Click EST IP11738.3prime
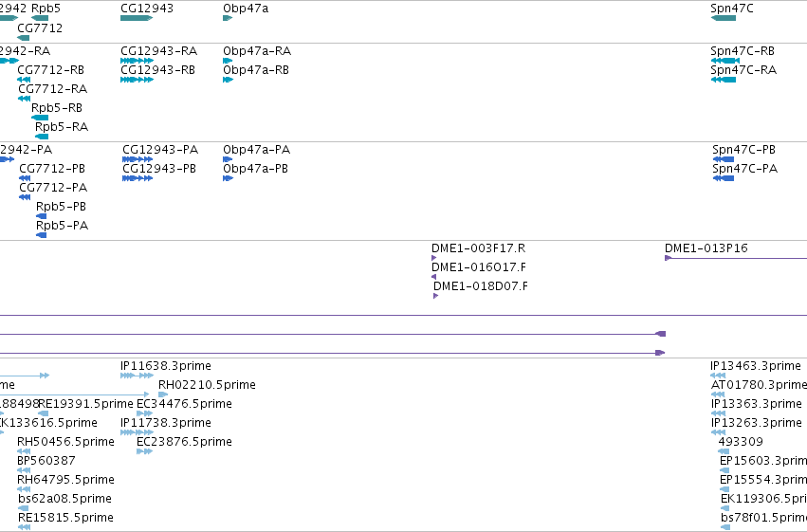 coord(137,432)
